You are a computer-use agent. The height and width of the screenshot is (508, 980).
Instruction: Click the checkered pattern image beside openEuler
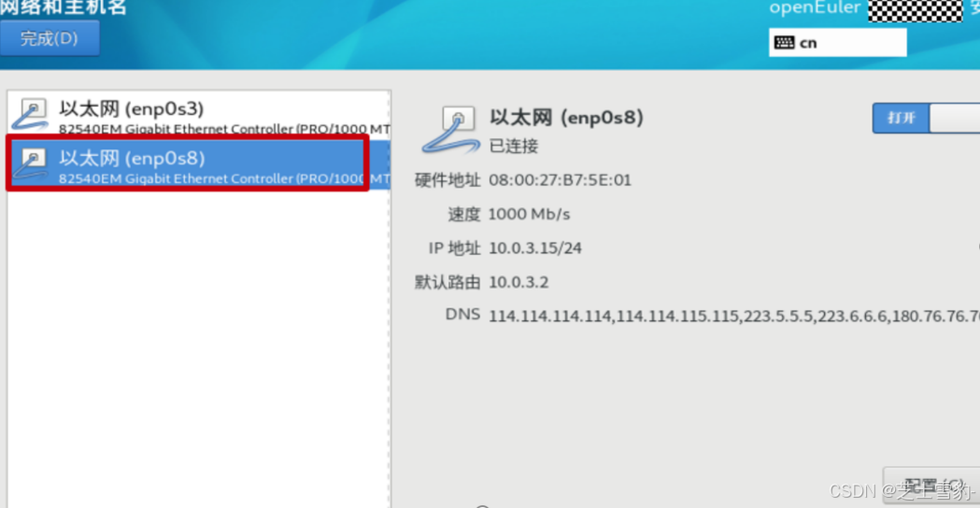pos(916,10)
